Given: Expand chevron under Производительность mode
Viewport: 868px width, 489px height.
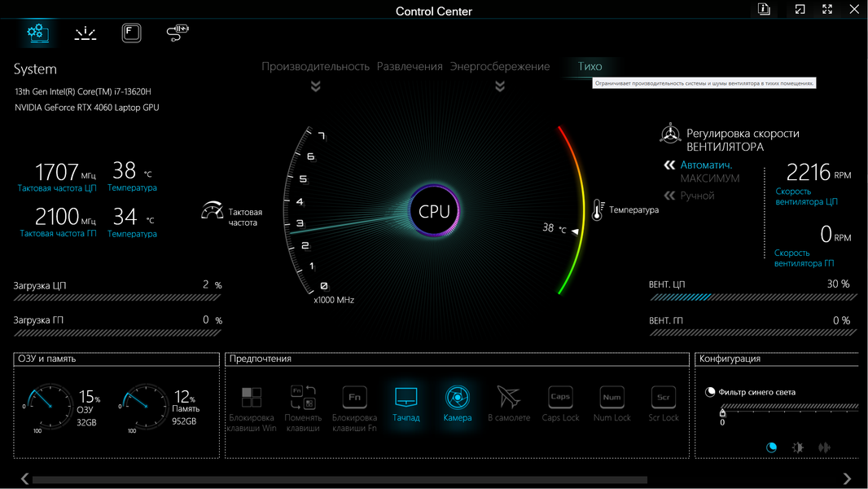Looking at the screenshot, I should [x=316, y=86].
